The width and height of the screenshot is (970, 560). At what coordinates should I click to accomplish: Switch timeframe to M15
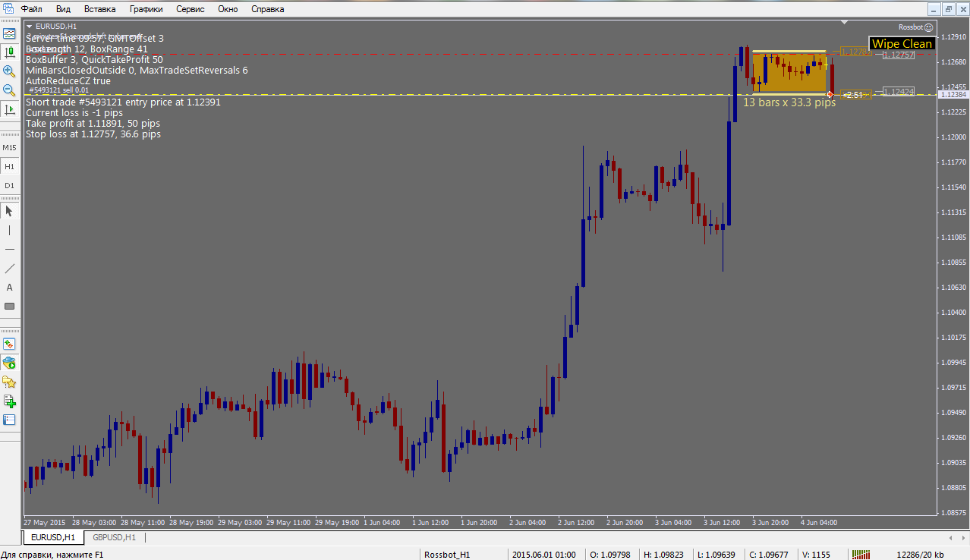point(9,147)
